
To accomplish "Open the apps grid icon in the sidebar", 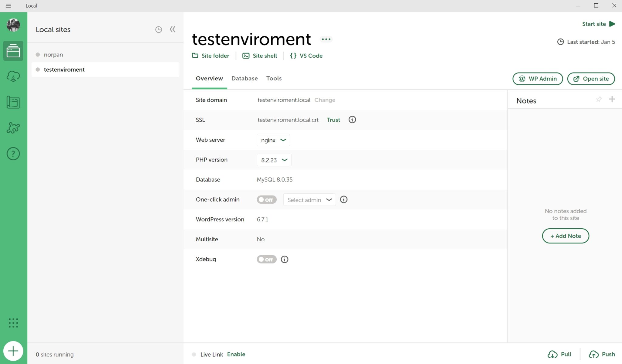I will pos(13,323).
